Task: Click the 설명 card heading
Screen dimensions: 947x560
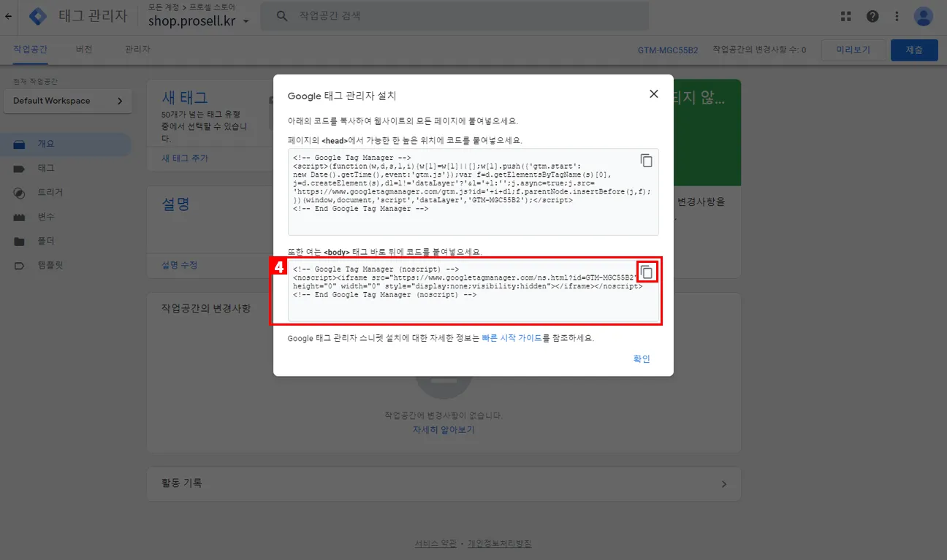Action: coord(176,204)
